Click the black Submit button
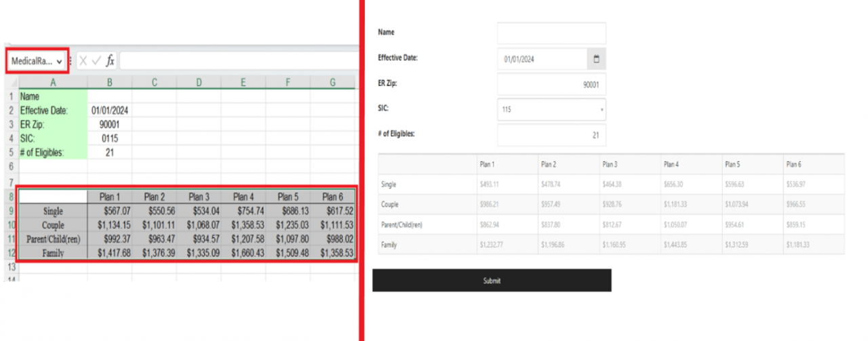868x341 pixels. (x=492, y=280)
